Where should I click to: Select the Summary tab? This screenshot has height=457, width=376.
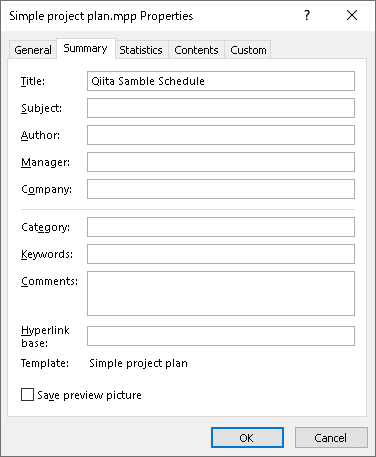[86, 49]
